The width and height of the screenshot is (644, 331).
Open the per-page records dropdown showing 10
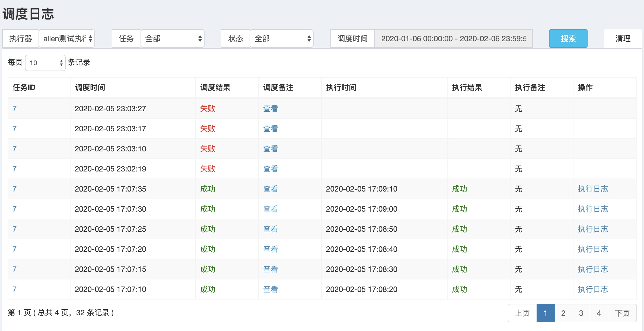[45, 63]
